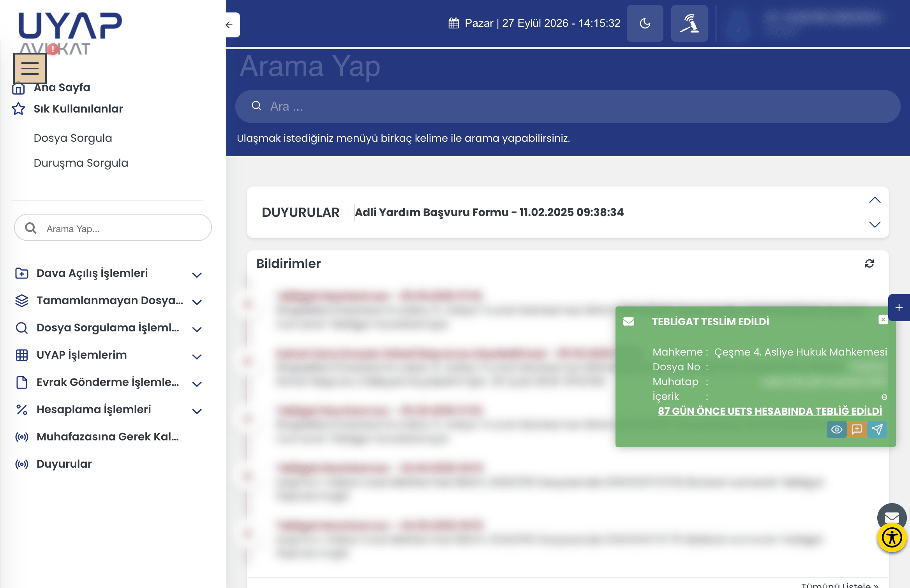Focus the main Ara... search field

(x=568, y=106)
